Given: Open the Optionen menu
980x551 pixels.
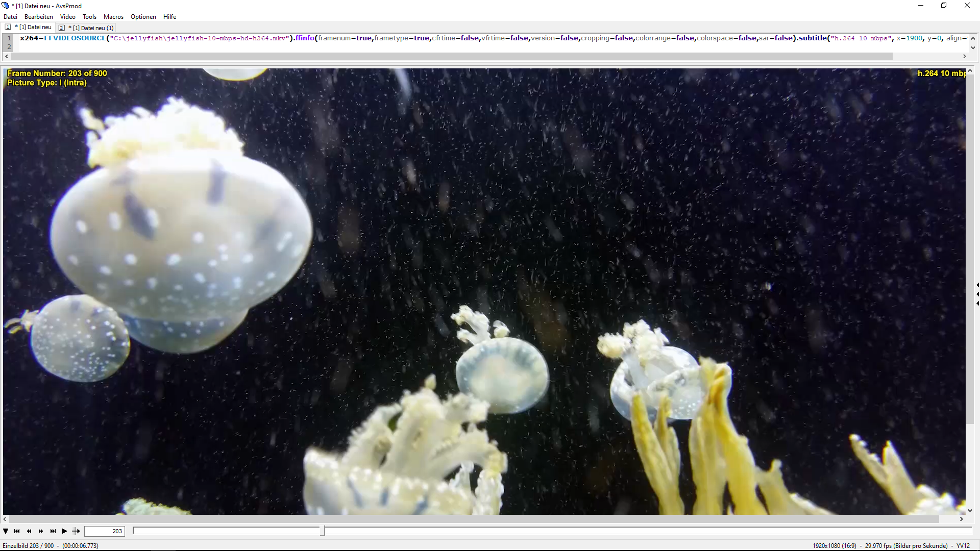Looking at the screenshot, I should pos(143,17).
